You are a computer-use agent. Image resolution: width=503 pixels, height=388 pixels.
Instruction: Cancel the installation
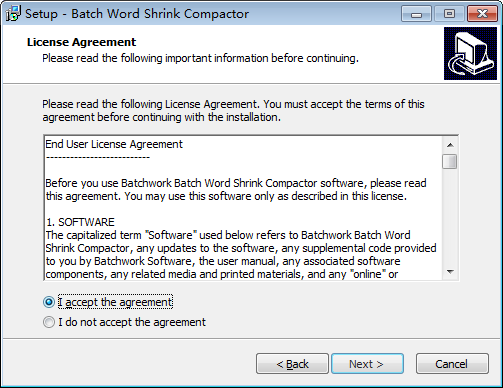click(452, 364)
